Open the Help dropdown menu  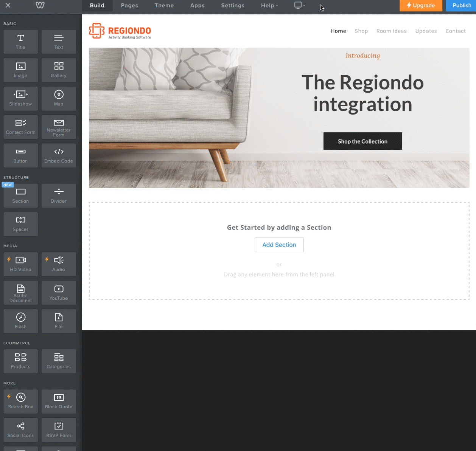[269, 5]
